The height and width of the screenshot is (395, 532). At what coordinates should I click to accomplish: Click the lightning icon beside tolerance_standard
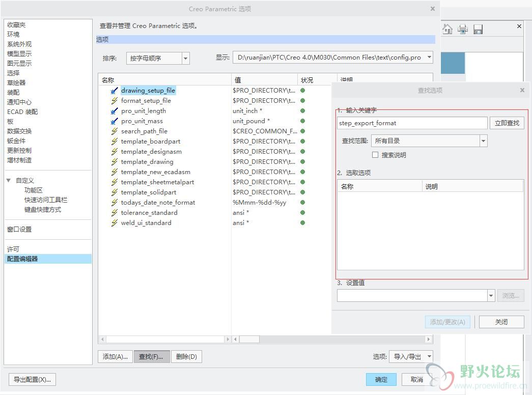[115, 213]
